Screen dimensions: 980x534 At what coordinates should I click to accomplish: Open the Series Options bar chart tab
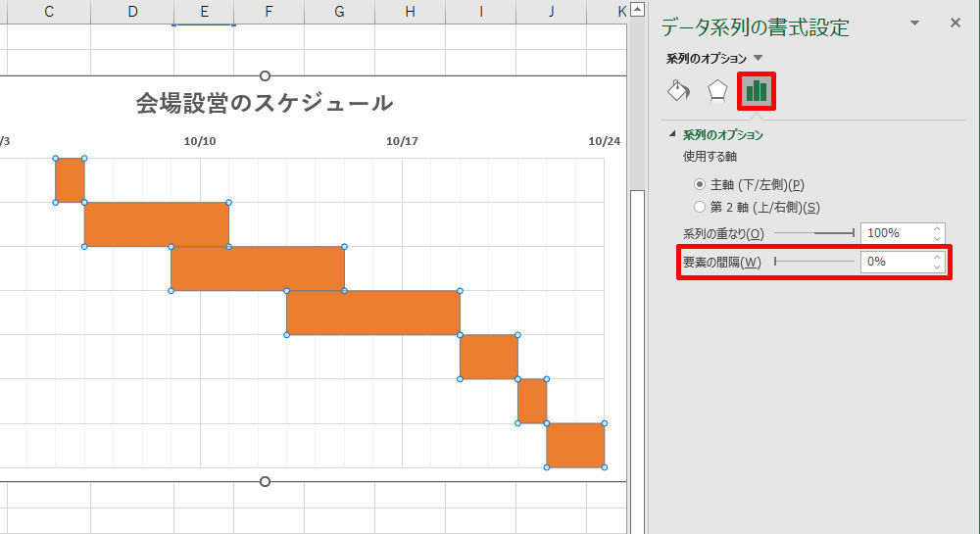point(757,91)
